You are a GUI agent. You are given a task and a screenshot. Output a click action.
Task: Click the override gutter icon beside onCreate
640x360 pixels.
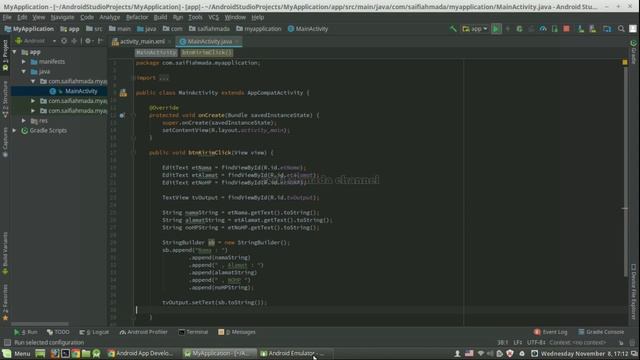[x=122, y=116]
